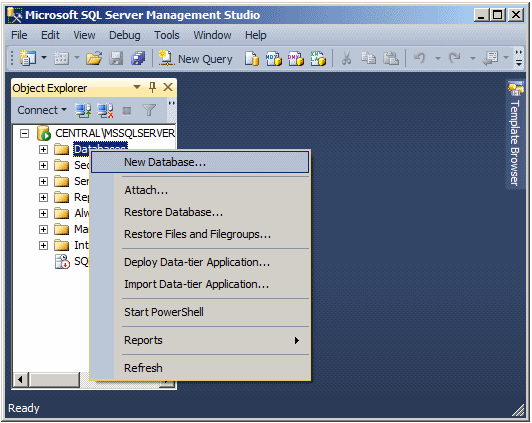Image resolution: width=532 pixels, height=423 pixels.
Task: Open the File menu
Action: pyautogui.click(x=19, y=35)
